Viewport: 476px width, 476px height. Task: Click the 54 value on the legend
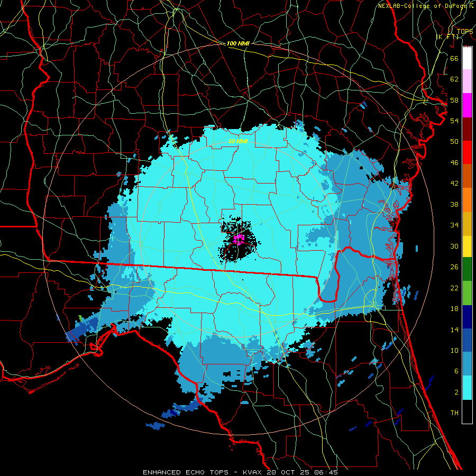454,121
